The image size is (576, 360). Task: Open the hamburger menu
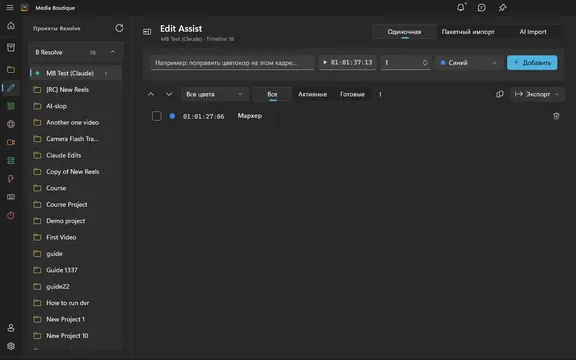(x=10, y=8)
